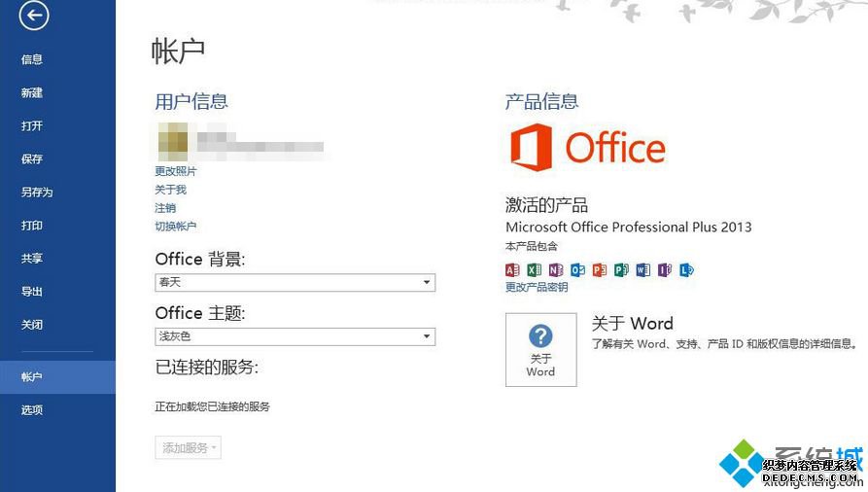Click the 正在加载您已连接的服务 status text
This screenshot has height=492, width=868.
[x=212, y=406]
